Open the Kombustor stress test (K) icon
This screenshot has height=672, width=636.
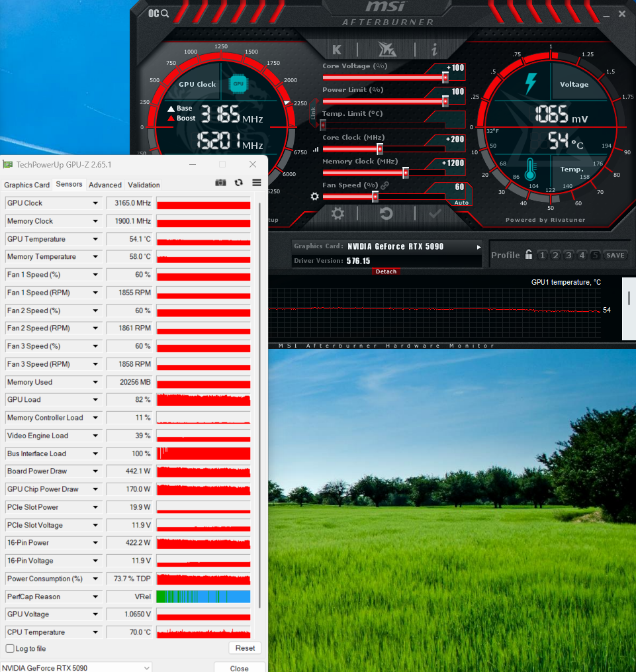337,50
